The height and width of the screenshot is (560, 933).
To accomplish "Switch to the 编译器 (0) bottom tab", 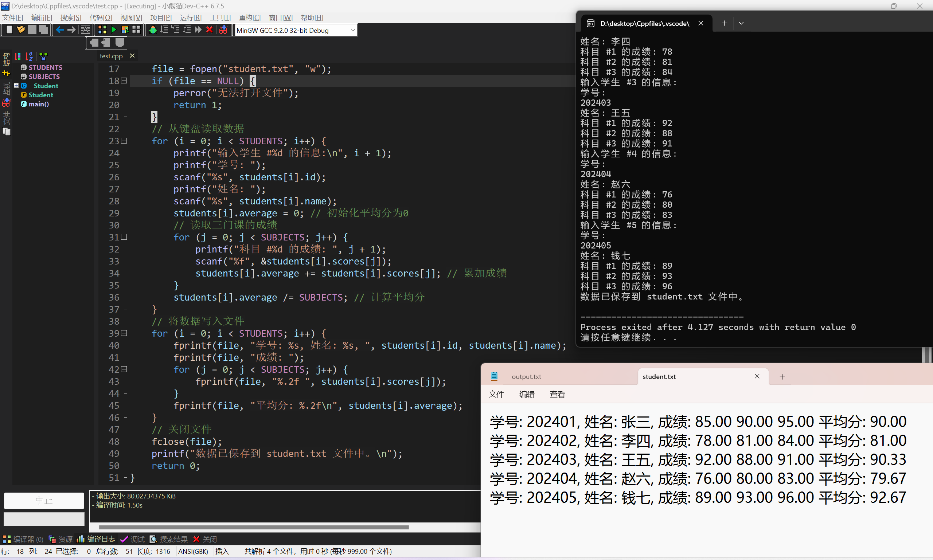I will [x=23, y=539].
